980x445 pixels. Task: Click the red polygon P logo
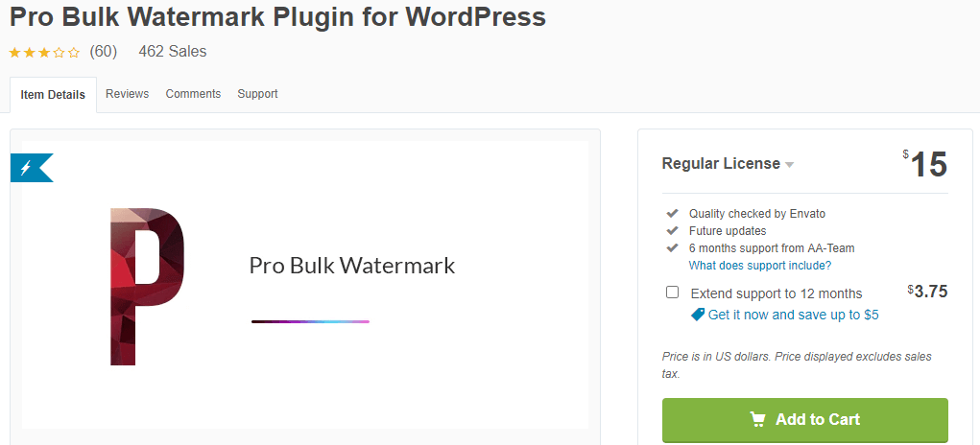(147, 287)
